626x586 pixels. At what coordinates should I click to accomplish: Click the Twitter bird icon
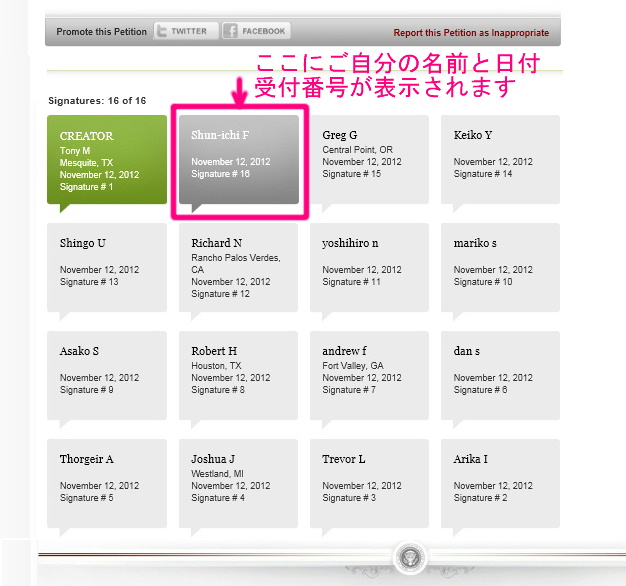point(162,31)
